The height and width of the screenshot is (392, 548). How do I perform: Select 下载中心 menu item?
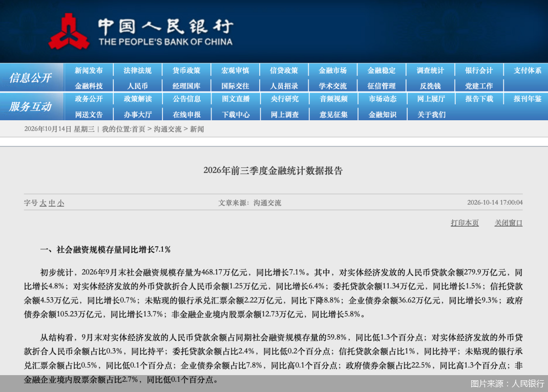click(x=236, y=115)
